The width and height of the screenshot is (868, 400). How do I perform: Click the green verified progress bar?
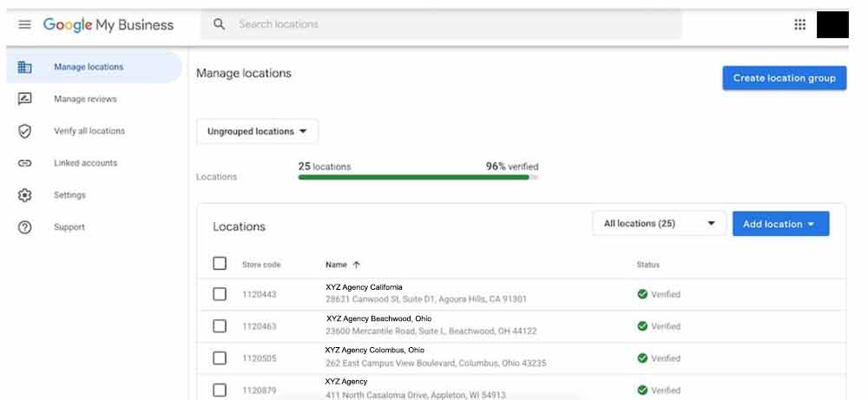click(x=418, y=177)
